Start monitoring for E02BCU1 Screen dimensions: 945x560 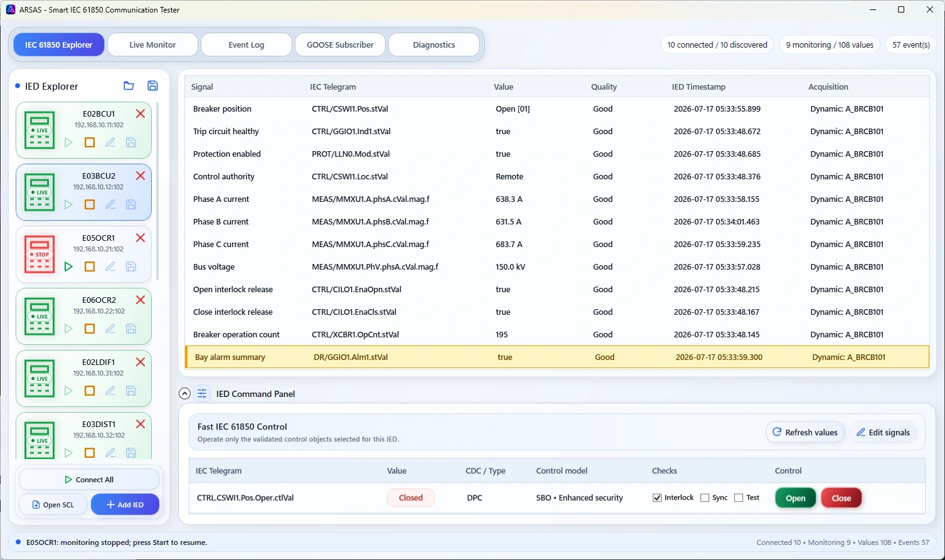coord(68,142)
